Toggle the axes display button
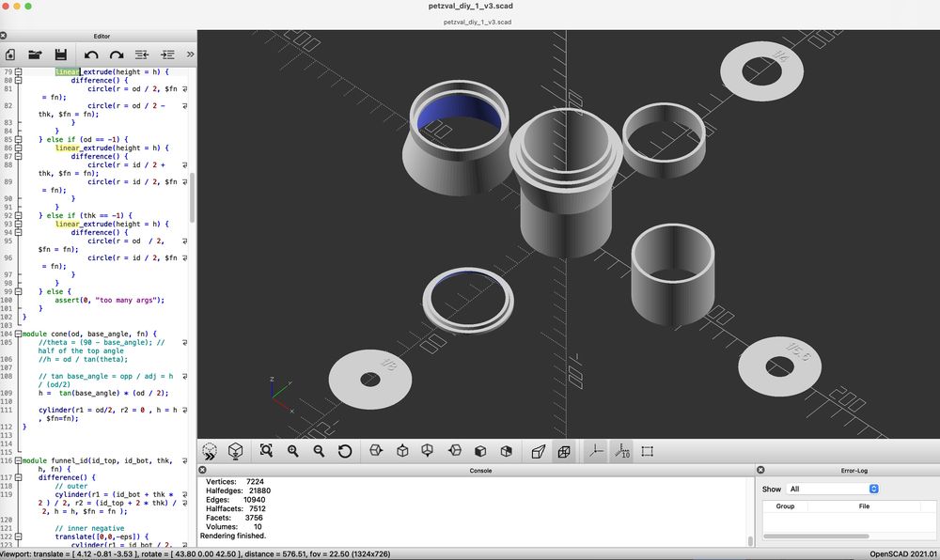 (x=595, y=451)
